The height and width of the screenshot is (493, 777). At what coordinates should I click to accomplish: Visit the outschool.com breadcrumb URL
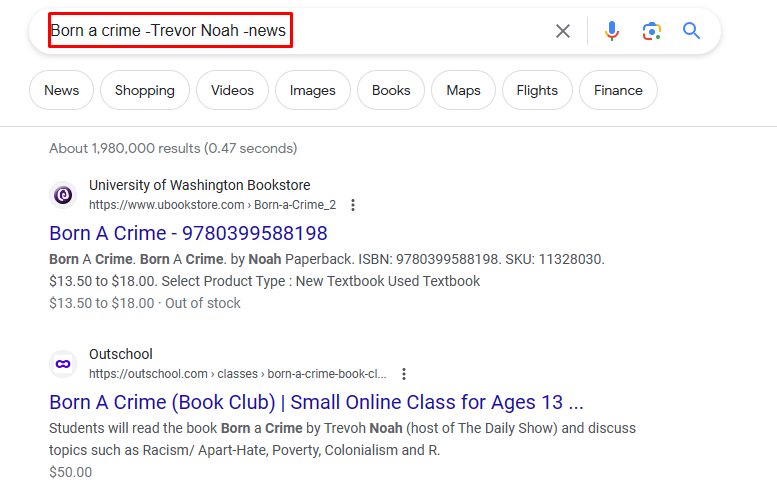coord(238,374)
